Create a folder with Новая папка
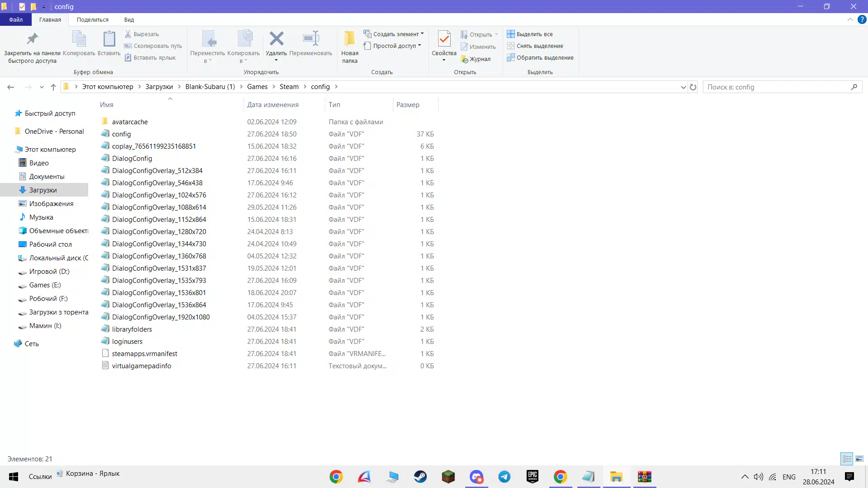This screenshot has width=868, height=488. click(349, 47)
